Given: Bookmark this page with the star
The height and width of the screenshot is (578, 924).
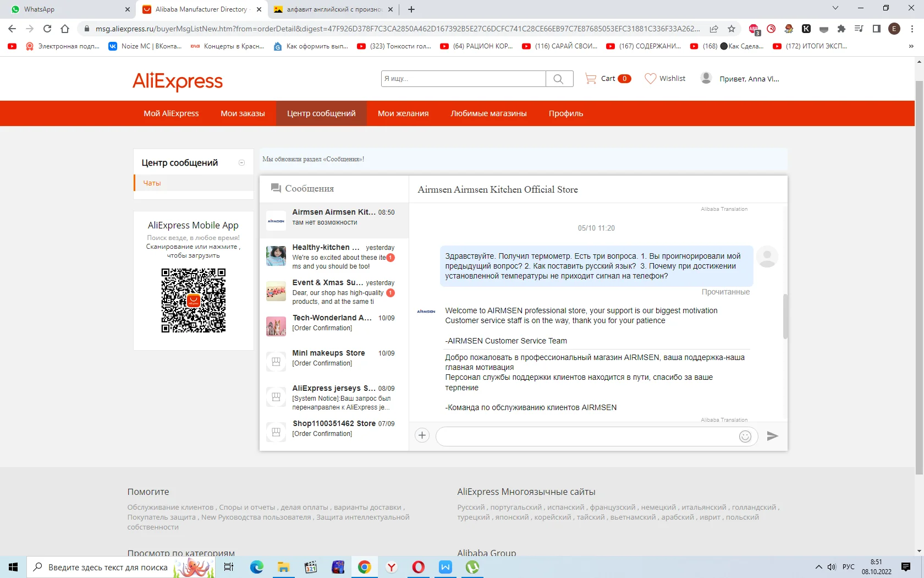Looking at the screenshot, I should 732,29.
